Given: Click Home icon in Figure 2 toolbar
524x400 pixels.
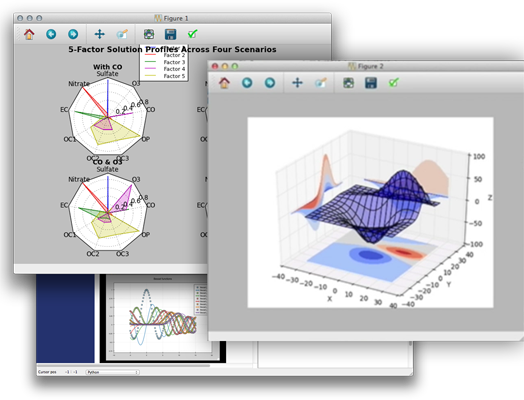Looking at the screenshot, I should (x=224, y=83).
